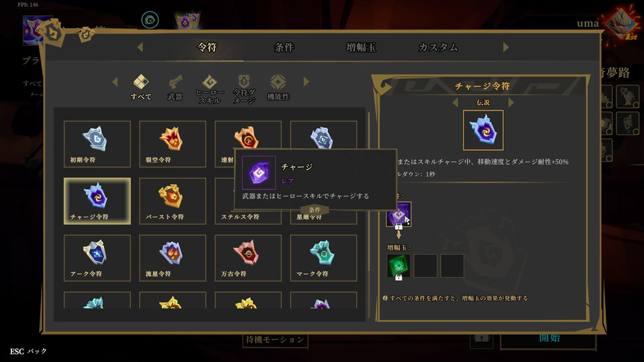Advance main tabs with right arrow

click(x=506, y=47)
